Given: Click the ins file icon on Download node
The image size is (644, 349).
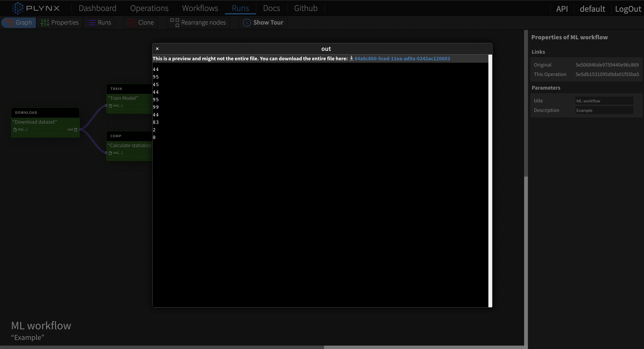Looking at the screenshot, I should pos(15,130).
